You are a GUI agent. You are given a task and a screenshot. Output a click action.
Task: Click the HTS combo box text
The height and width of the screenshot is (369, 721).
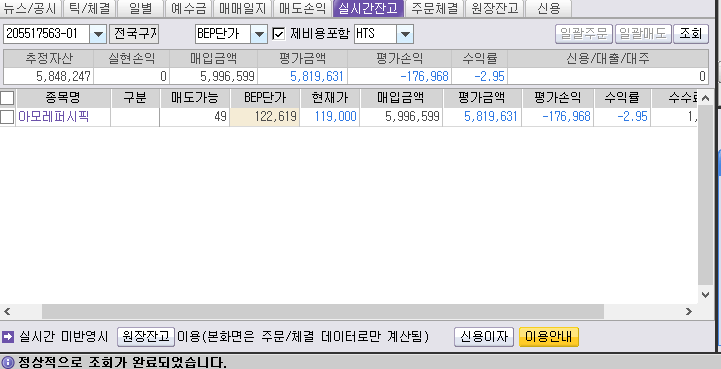pyautogui.click(x=375, y=35)
